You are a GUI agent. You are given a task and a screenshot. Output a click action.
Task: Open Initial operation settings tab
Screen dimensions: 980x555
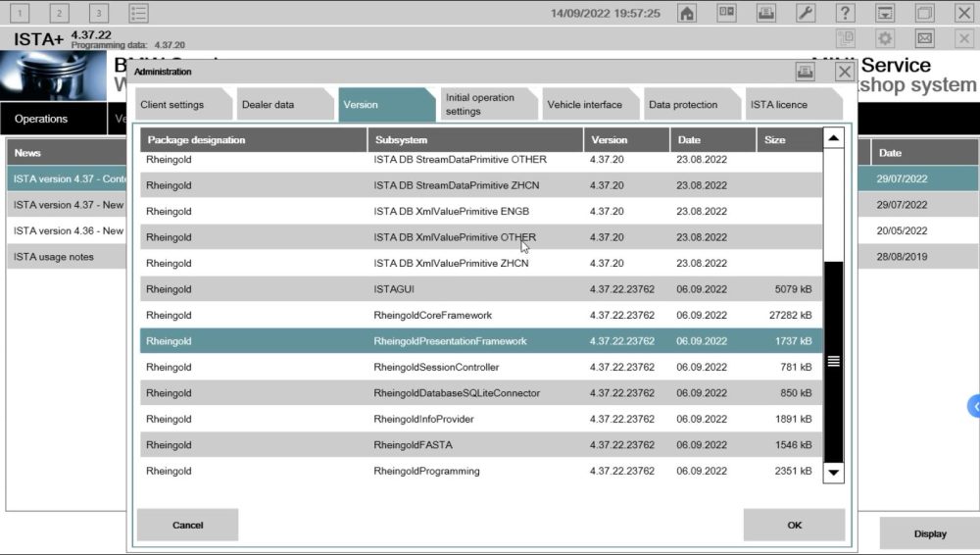click(x=488, y=105)
